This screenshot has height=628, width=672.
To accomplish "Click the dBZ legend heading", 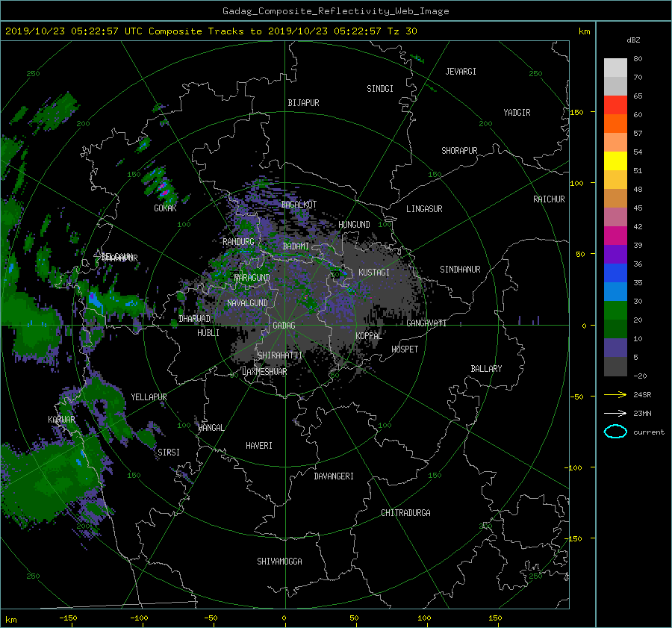I will click(633, 40).
